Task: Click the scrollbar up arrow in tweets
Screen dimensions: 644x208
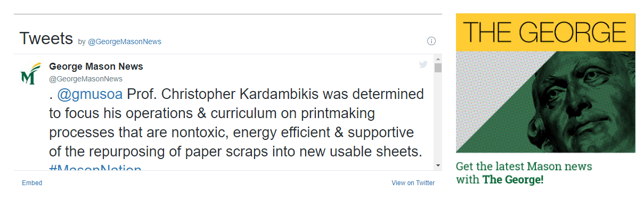Action: [438, 59]
